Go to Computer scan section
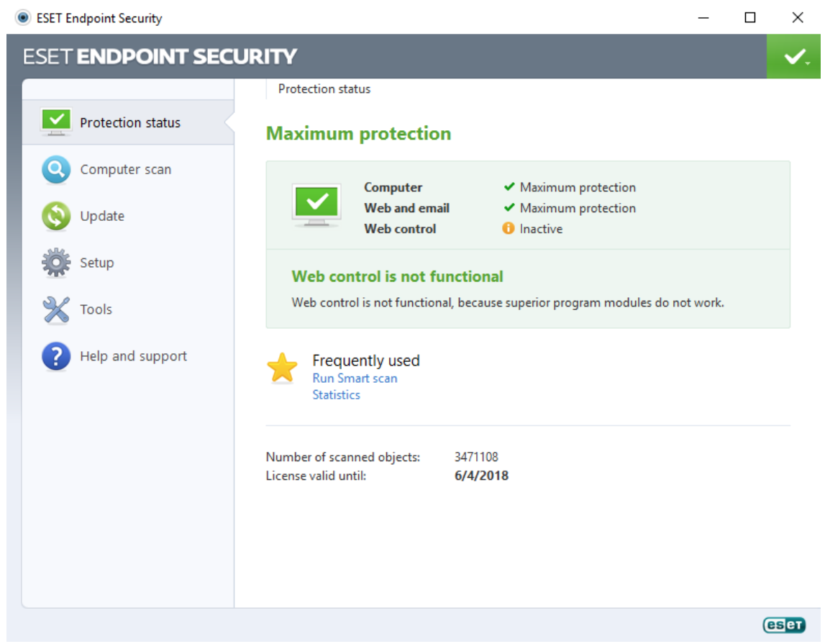The height and width of the screenshot is (644, 825). [128, 169]
